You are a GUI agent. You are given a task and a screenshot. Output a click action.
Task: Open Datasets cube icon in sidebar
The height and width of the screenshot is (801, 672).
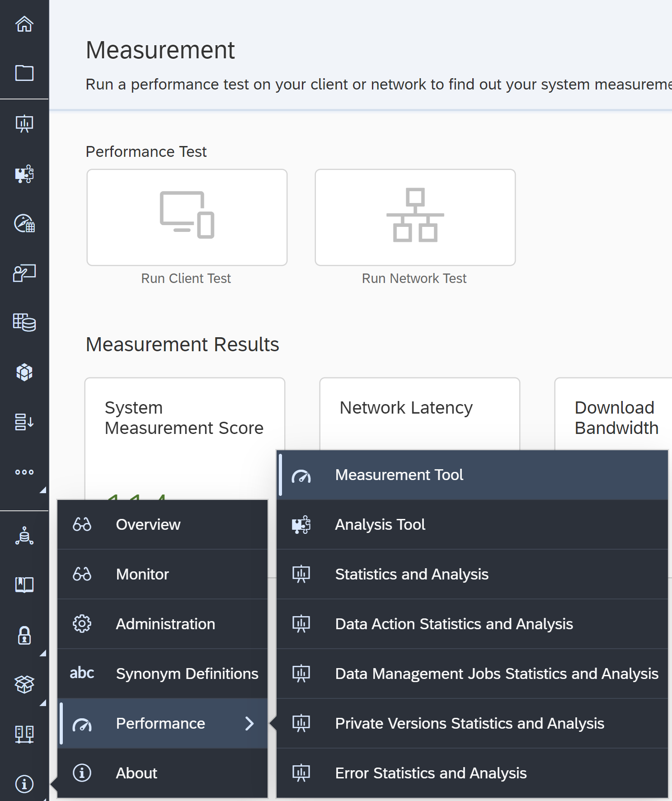tap(24, 372)
